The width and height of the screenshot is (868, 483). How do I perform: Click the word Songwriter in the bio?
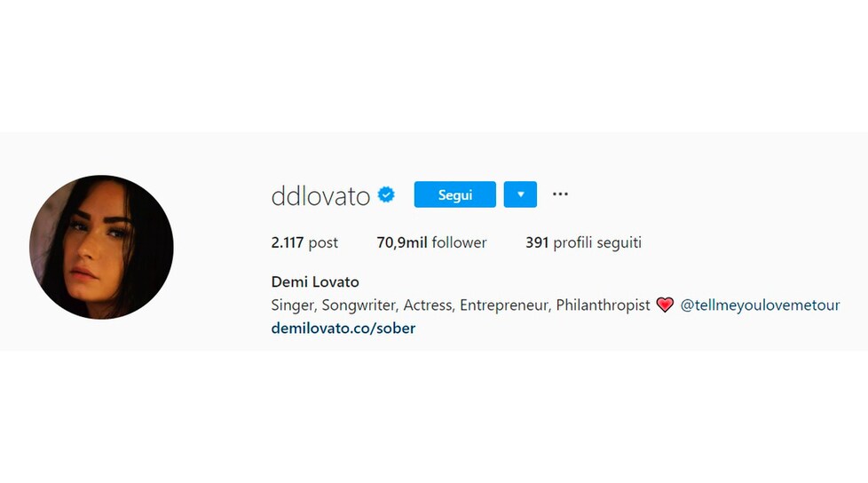pos(359,305)
